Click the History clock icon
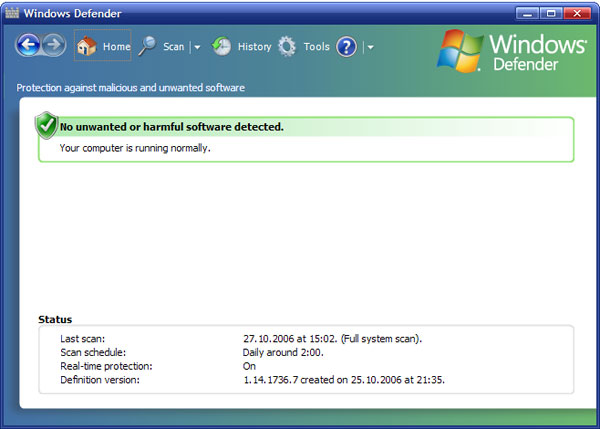This screenshot has height=429, width=600. click(222, 46)
